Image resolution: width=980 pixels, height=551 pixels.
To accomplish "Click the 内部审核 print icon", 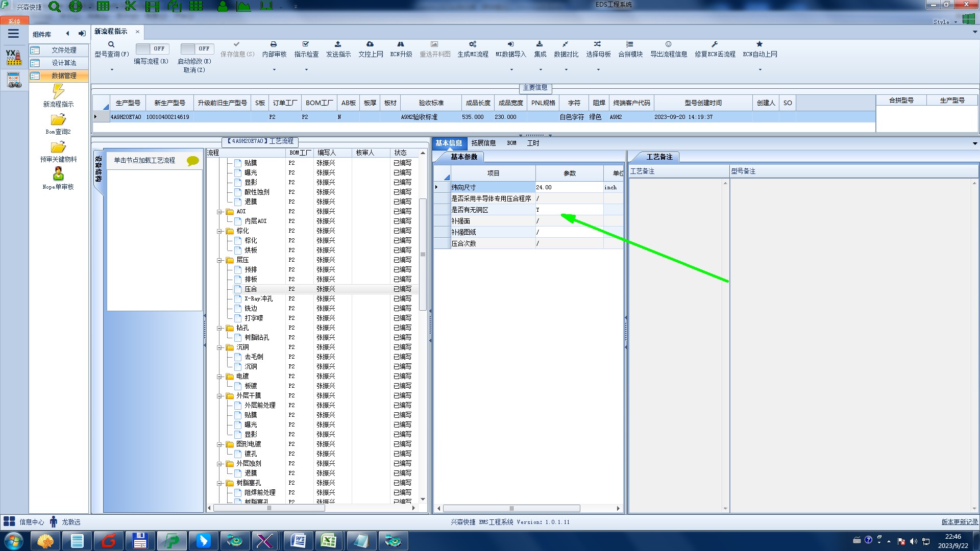I will tap(274, 44).
